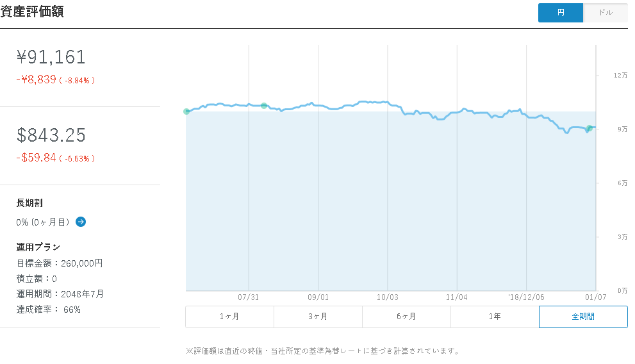Select the 1ヶ月 period tab

229,317
